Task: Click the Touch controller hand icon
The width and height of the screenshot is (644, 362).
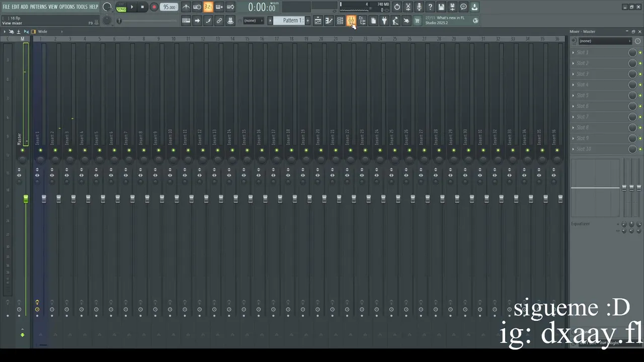Action: pos(407,21)
